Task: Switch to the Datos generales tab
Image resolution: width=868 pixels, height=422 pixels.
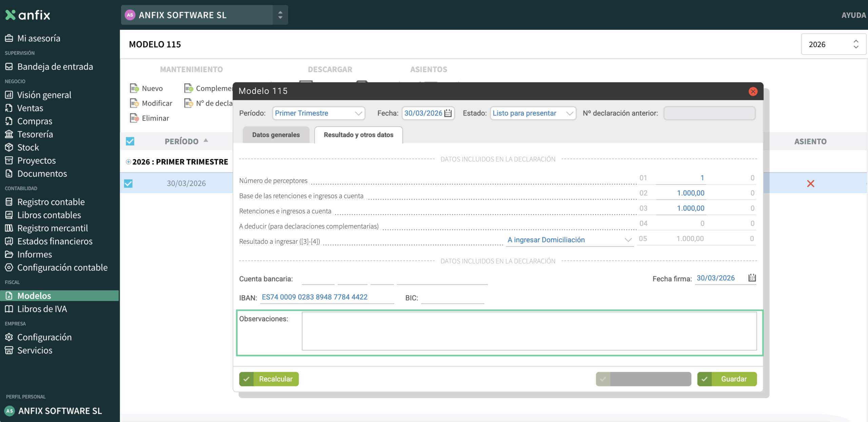Action: [x=276, y=135]
